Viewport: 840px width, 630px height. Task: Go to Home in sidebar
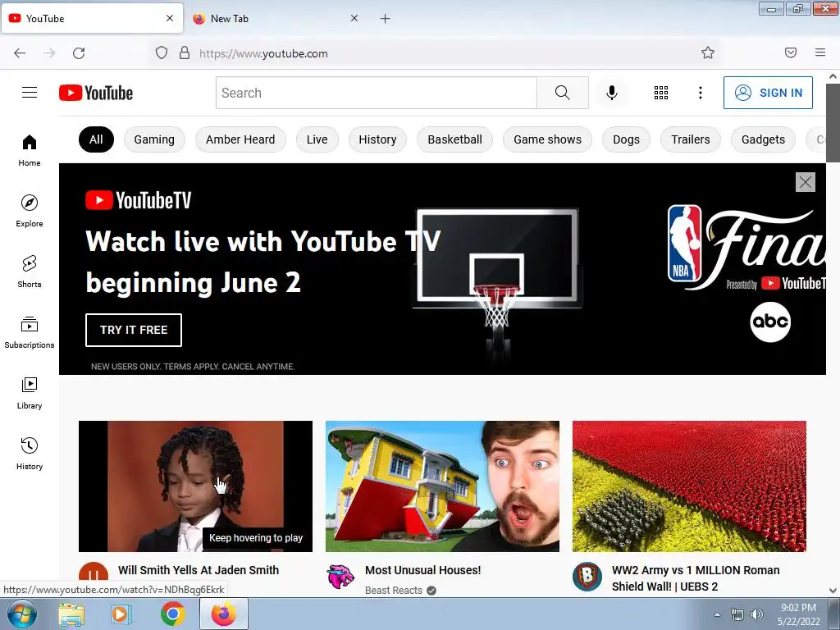[x=30, y=150]
